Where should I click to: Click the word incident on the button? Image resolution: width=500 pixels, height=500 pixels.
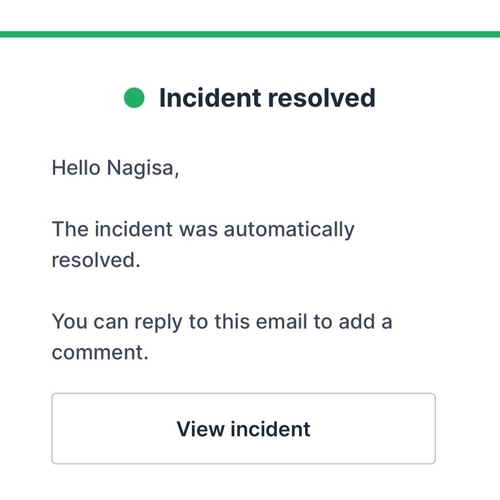(271, 429)
